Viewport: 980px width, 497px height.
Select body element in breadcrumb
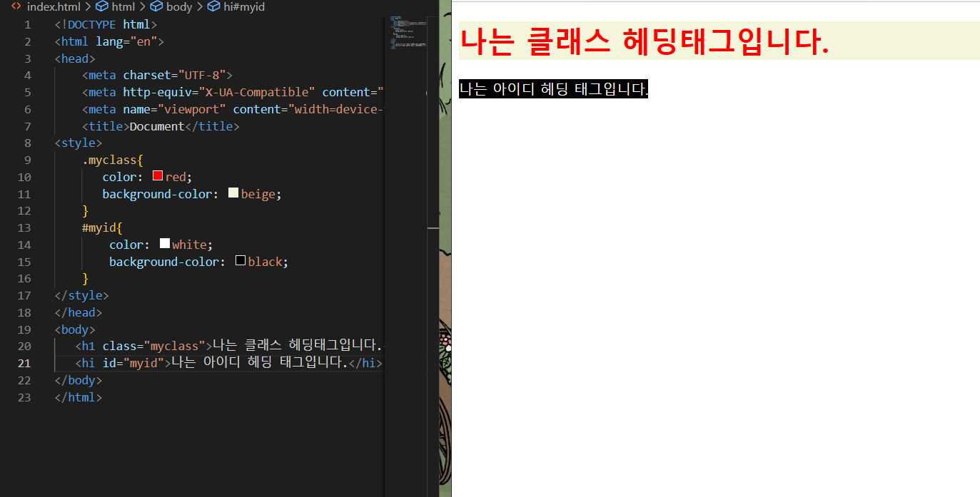click(x=178, y=7)
